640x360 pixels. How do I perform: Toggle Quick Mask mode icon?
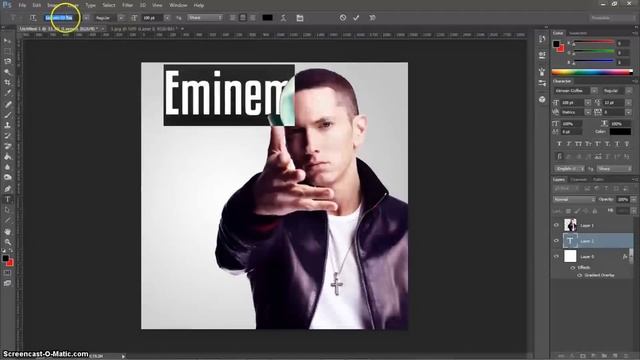(7, 273)
